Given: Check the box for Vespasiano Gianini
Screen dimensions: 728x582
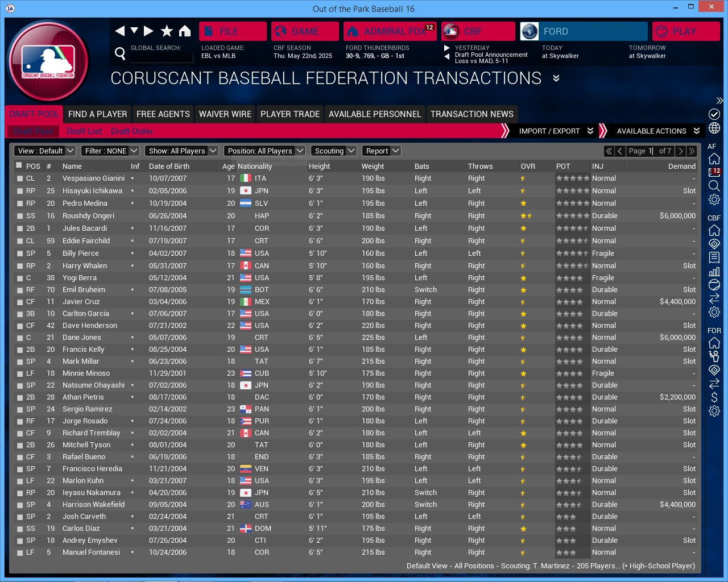Looking at the screenshot, I should click(x=20, y=178).
